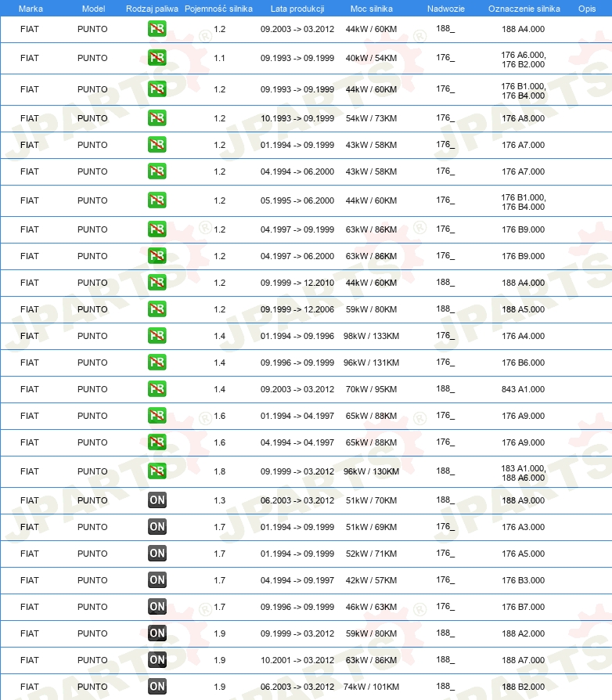Click the Lata produkcji column header
612x700 pixels.
(x=297, y=9)
